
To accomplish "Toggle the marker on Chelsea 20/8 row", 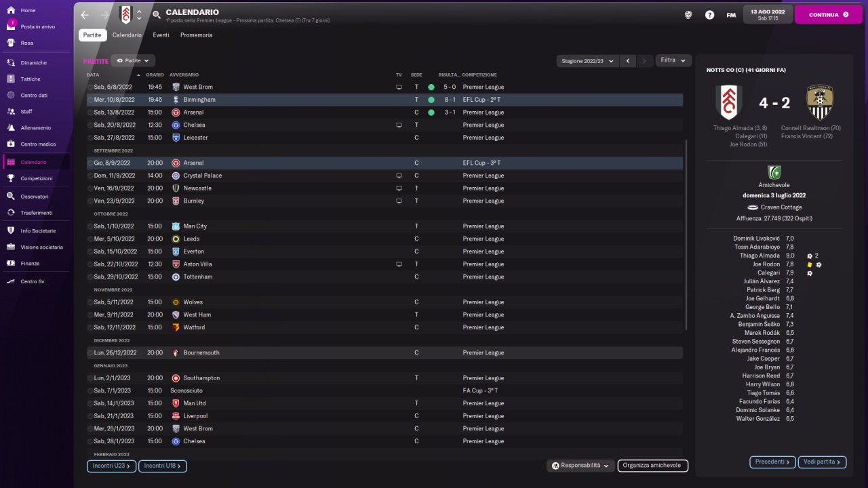I will [90, 125].
